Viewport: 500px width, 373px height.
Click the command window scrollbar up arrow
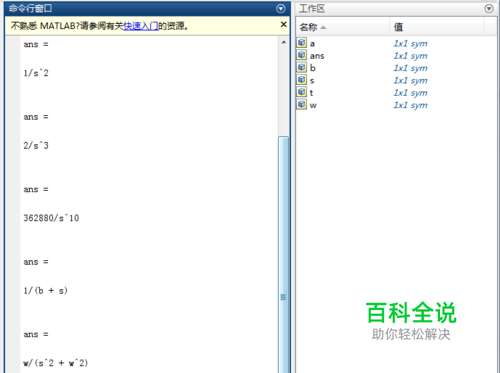[284, 42]
